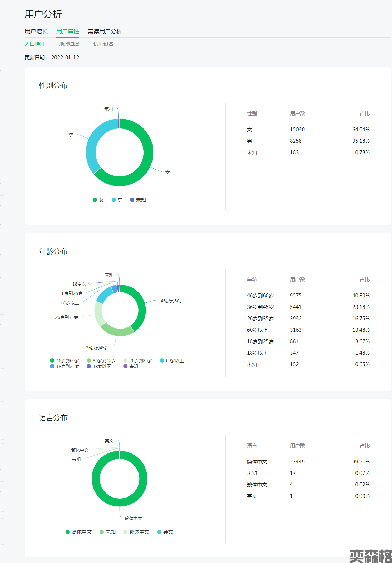392x563 pixels.
Task: Toggle the 60岁以上 legend item
Action: pyautogui.click(x=171, y=360)
